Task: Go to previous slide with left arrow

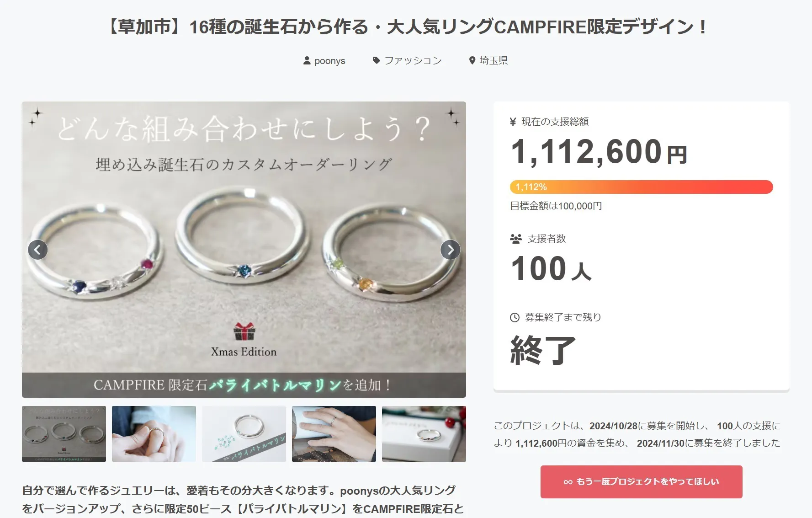Action: pos(38,250)
